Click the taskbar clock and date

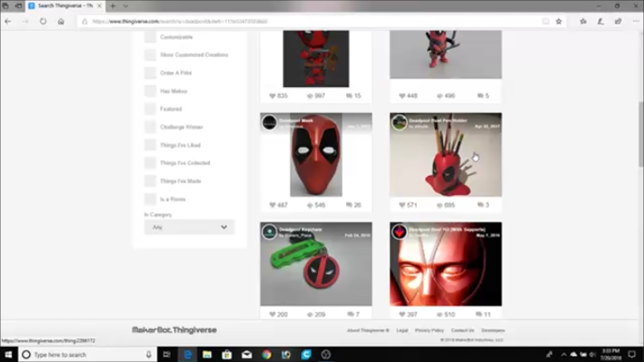coord(610,354)
